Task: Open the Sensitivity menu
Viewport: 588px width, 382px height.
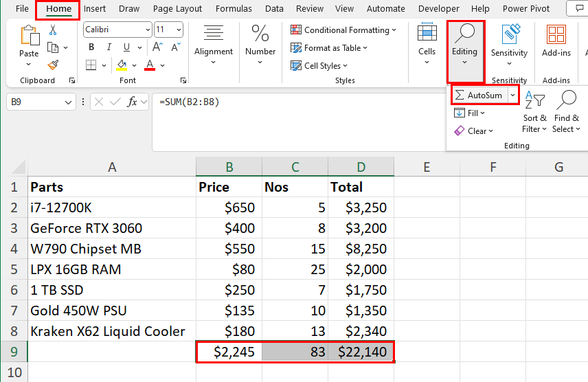Action: click(509, 45)
